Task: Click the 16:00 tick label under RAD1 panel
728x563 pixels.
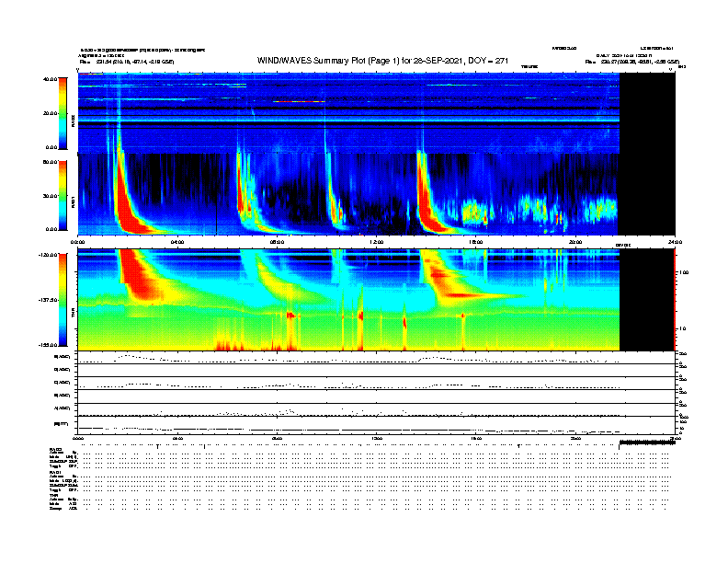Action: coord(476,242)
